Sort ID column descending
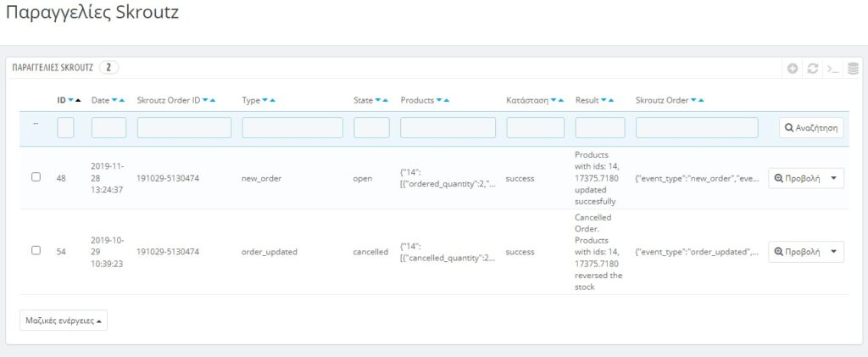 pos(71,101)
